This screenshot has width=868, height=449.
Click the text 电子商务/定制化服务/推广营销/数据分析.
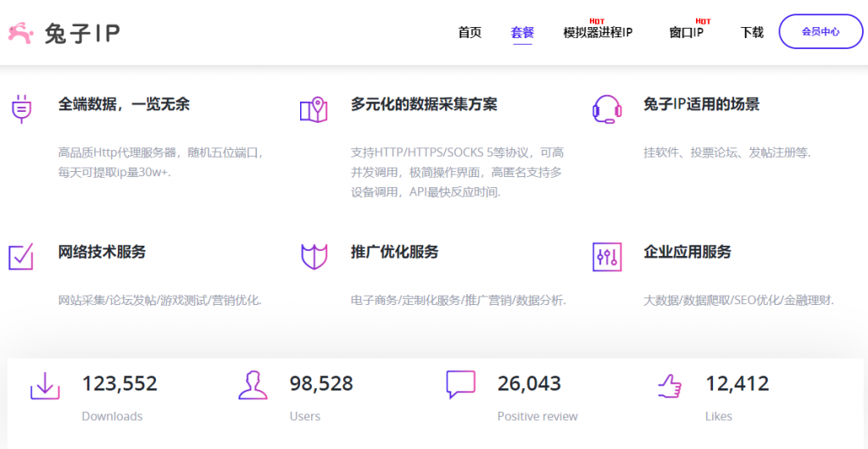pos(459,301)
